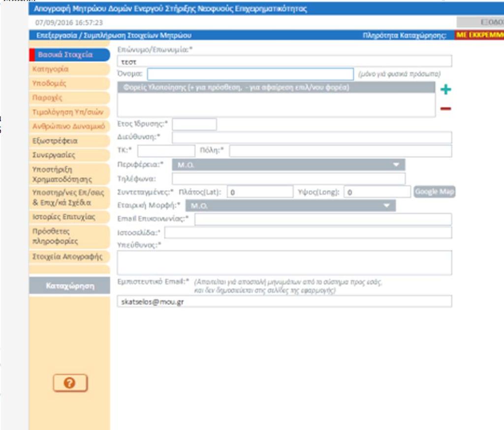Switch to the Συνεργασίες section
Viewport: 504px width, 430px height.
point(69,155)
